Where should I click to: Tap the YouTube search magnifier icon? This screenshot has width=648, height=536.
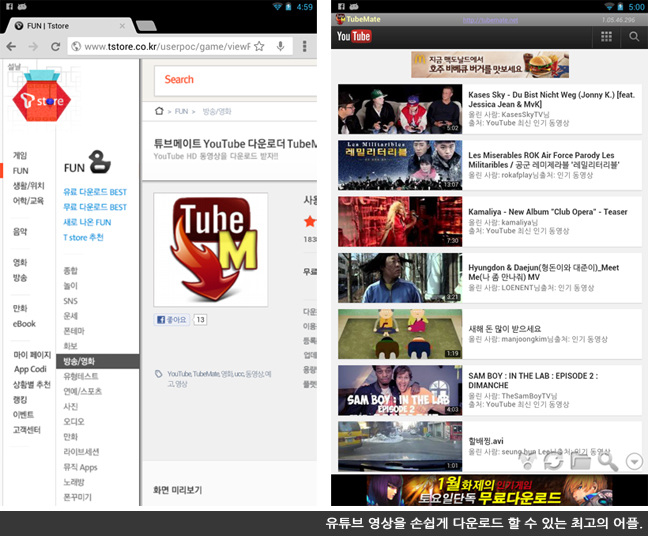(x=634, y=36)
